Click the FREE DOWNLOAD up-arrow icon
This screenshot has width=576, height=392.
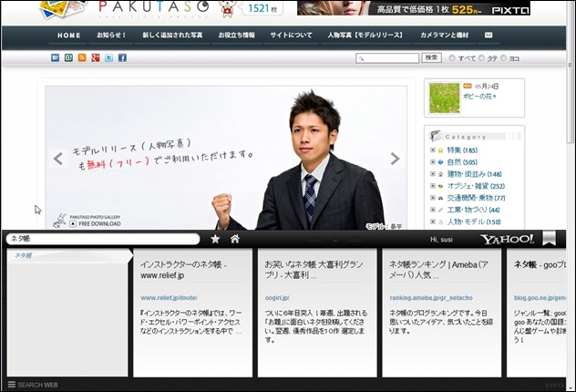(73, 223)
